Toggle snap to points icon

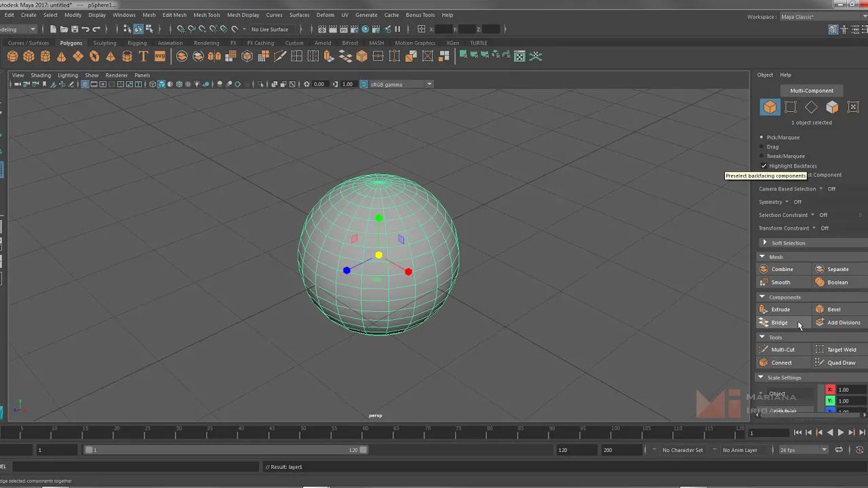pos(202,29)
